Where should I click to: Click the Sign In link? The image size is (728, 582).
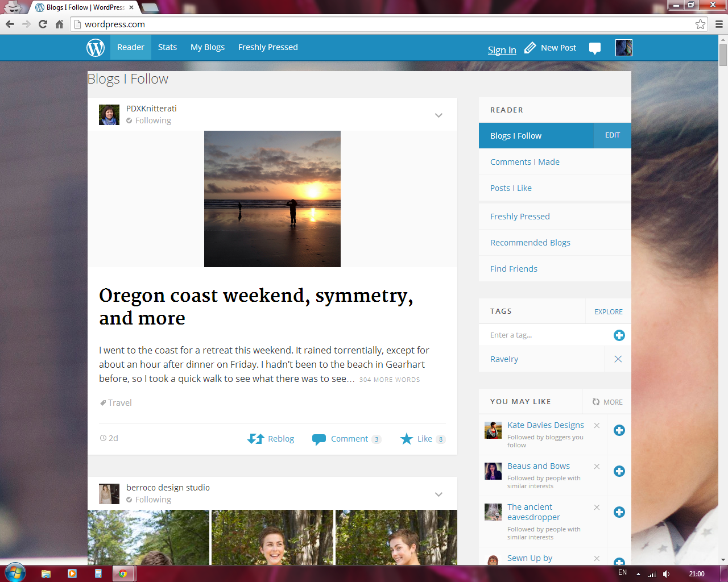pyautogui.click(x=502, y=50)
